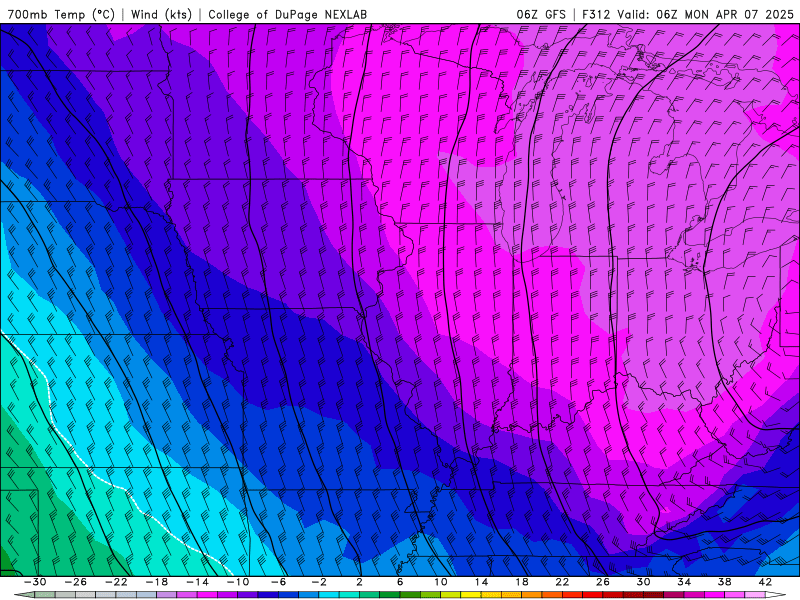Select the 26 legend value
800x600 pixels.
[x=603, y=582]
